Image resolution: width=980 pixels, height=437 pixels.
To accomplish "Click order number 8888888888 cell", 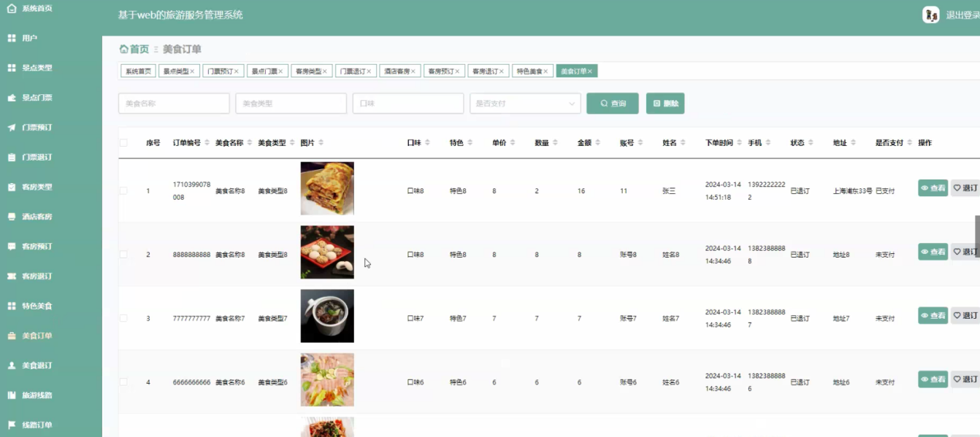I will click(191, 255).
